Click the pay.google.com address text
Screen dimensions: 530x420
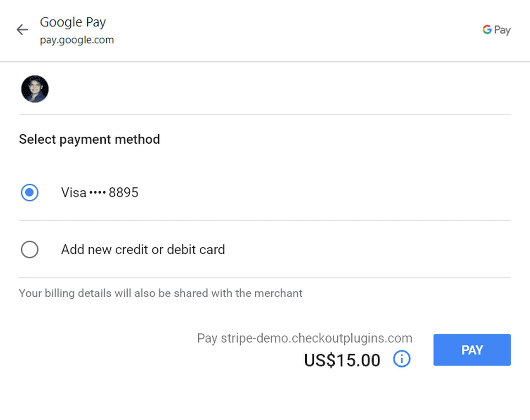(77, 40)
